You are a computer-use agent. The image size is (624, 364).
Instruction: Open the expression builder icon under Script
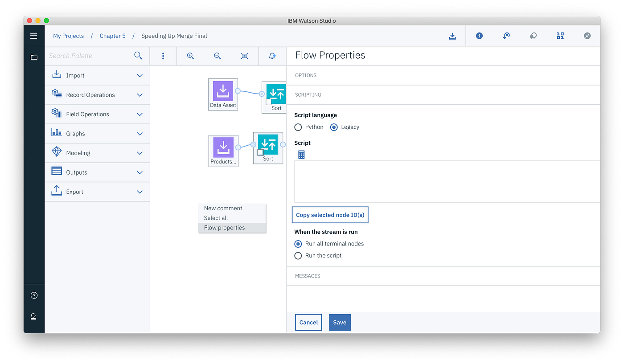click(x=301, y=154)
